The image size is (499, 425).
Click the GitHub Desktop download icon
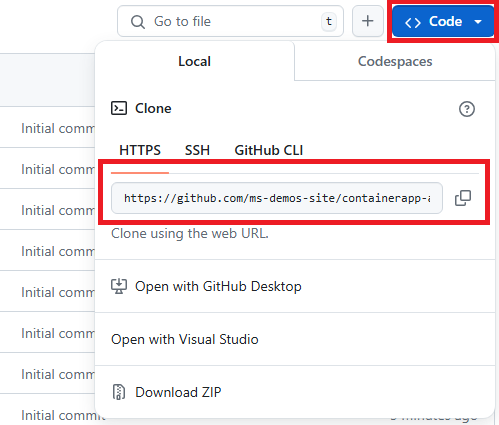[x=119, y=286]
